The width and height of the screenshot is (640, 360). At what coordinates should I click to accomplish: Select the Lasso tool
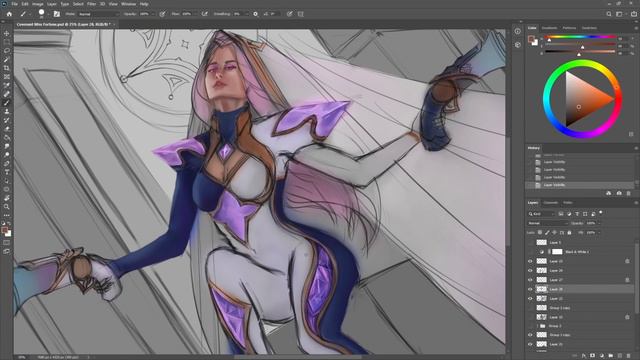pyautogui.click(x=7, y=51)
